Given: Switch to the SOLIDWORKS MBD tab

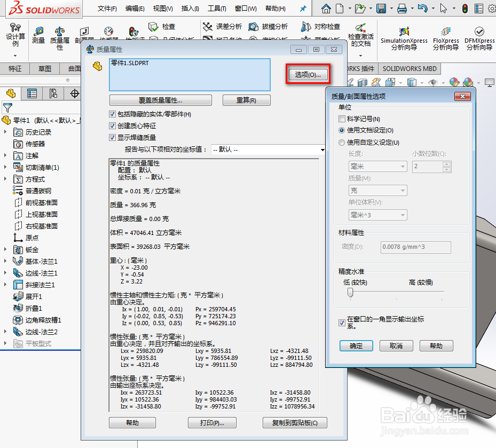Looking at the screenshot, I should pos(410,69).
